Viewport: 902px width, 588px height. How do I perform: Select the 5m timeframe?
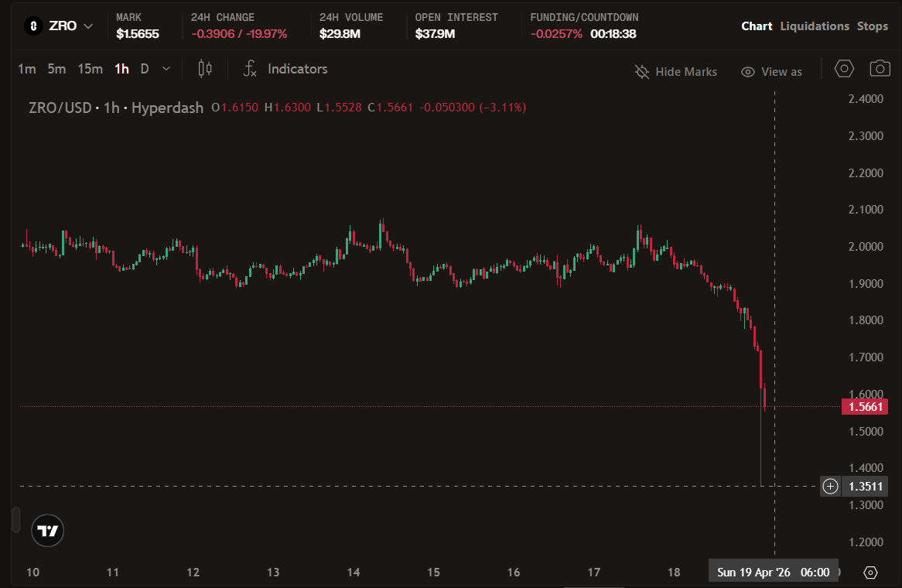tap(56, 69)
